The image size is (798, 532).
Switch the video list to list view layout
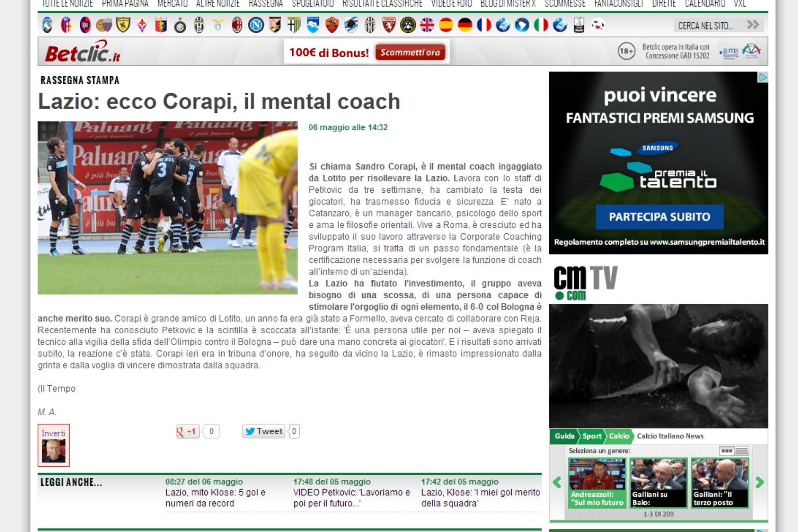741,450
